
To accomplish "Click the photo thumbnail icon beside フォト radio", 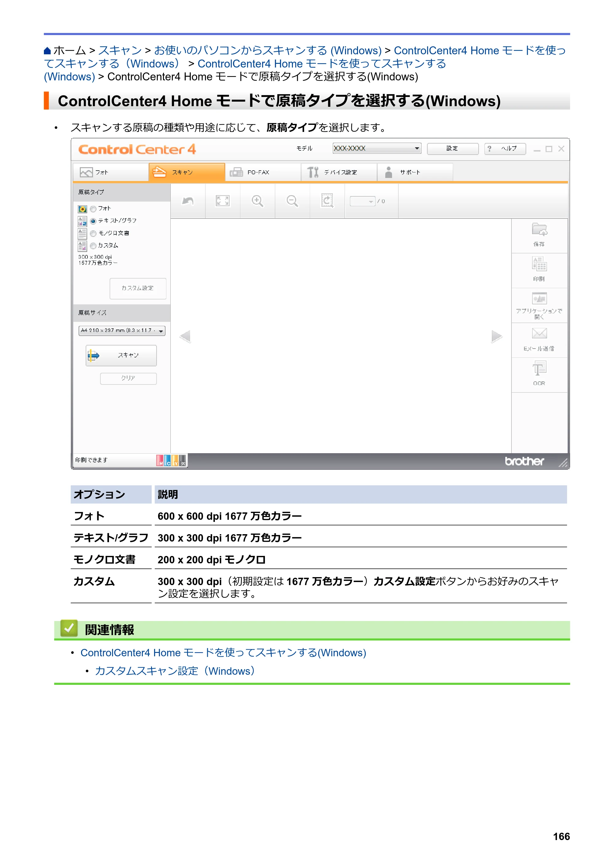I will pyautogui.click(x=82, y=209).
